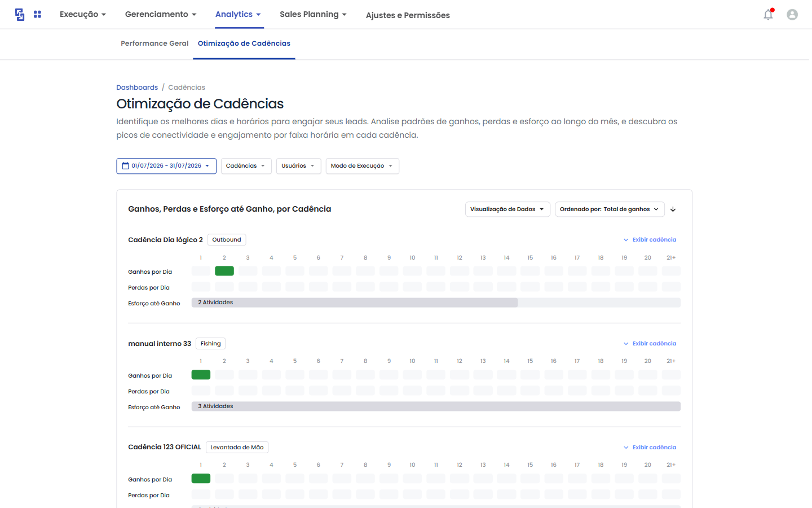Click the 2 Atividades effort bar
812x508 pixels.
355,303
